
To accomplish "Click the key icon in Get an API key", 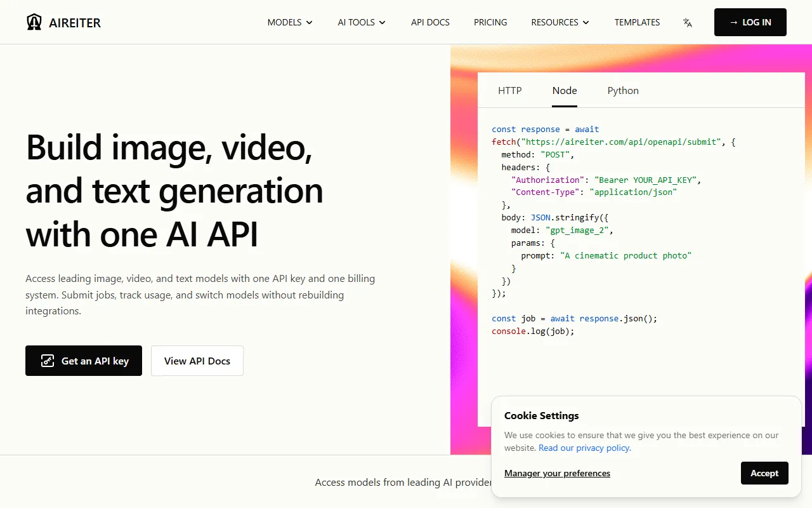I will click(x=48, y=361).
